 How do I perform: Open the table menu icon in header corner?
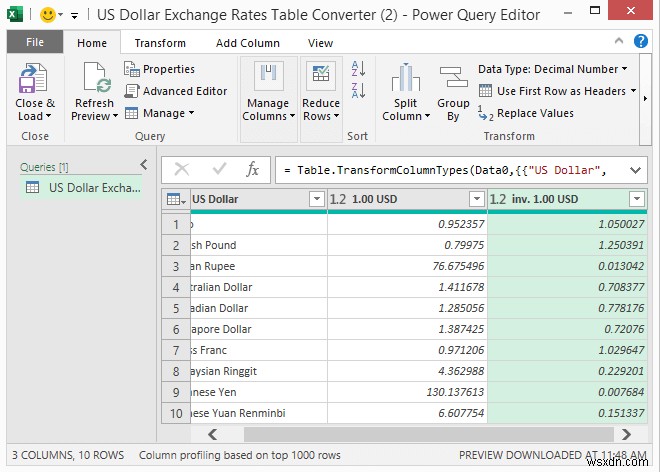click(176, 199)
